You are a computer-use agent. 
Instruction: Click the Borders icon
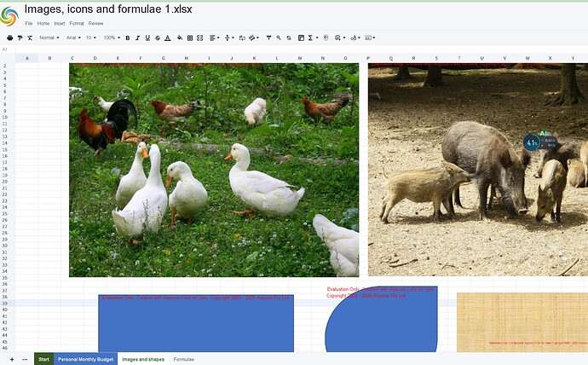tap(189, 38)
